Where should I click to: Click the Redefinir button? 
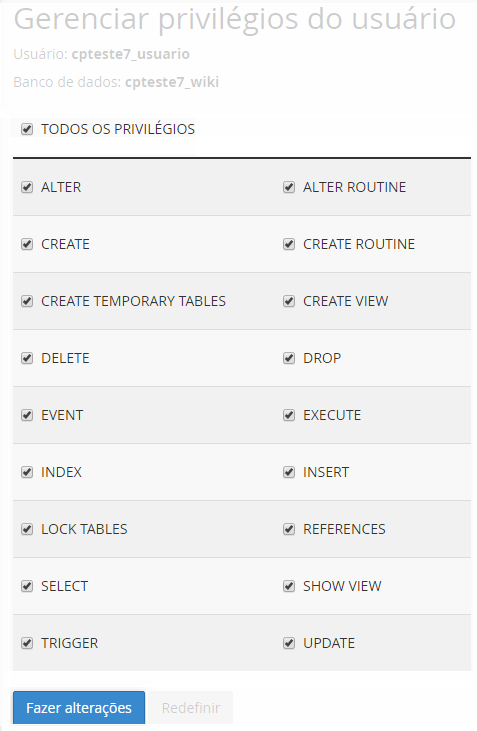click(191, 708)
